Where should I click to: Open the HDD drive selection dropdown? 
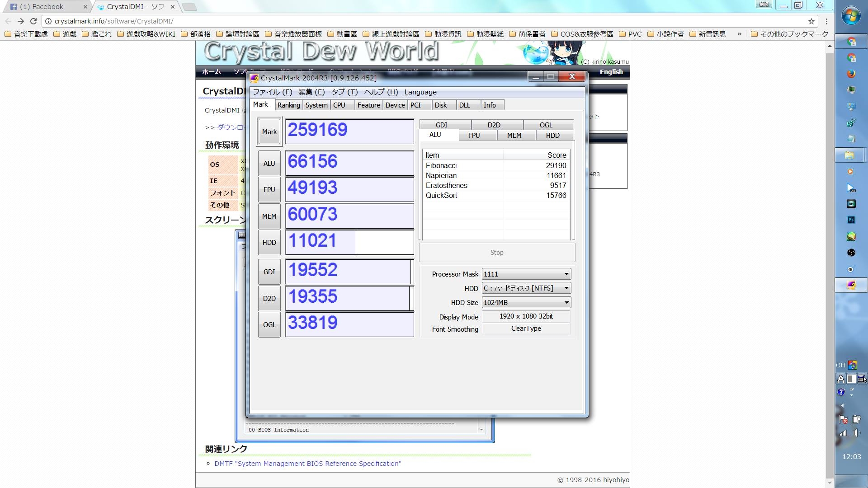click(x=526, y=288)
